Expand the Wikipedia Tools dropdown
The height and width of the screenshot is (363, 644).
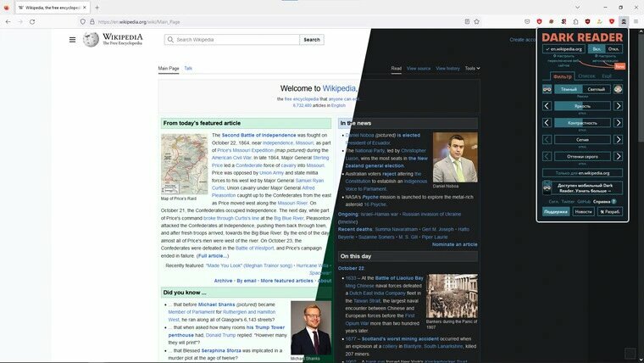(472, 68)
